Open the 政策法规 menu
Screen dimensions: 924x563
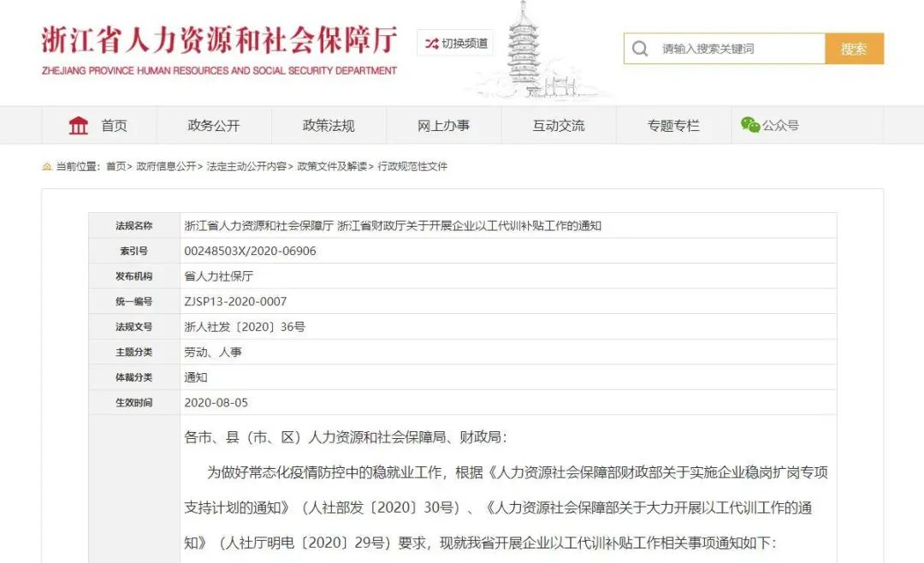(329, 126)
